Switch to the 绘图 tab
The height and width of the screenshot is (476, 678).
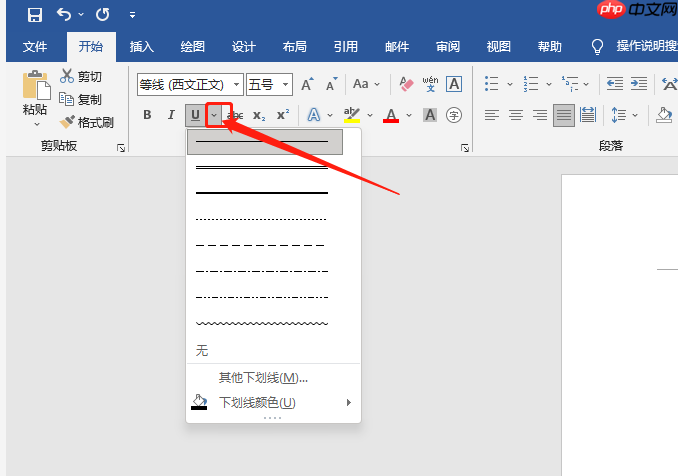(192, 46)
